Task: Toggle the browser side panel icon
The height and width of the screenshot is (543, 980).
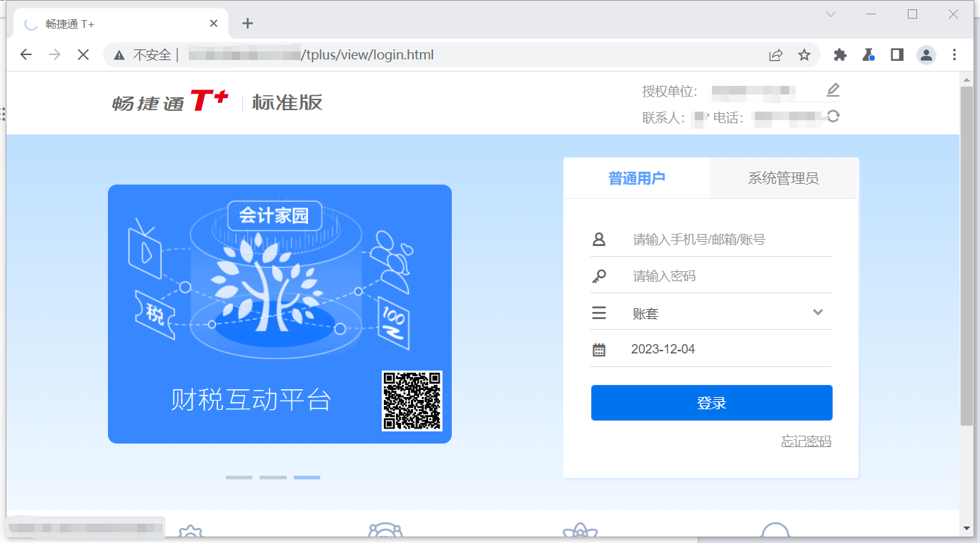Action: 897,55
